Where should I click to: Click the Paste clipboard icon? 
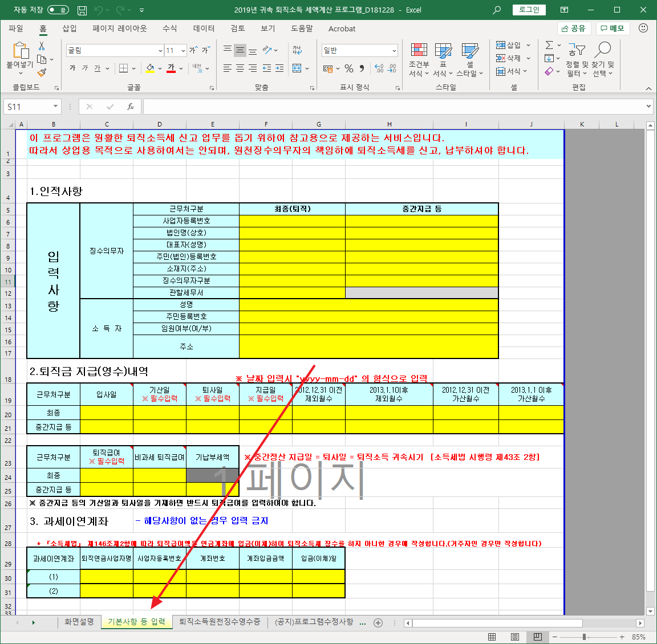click(x=20, y=51)
